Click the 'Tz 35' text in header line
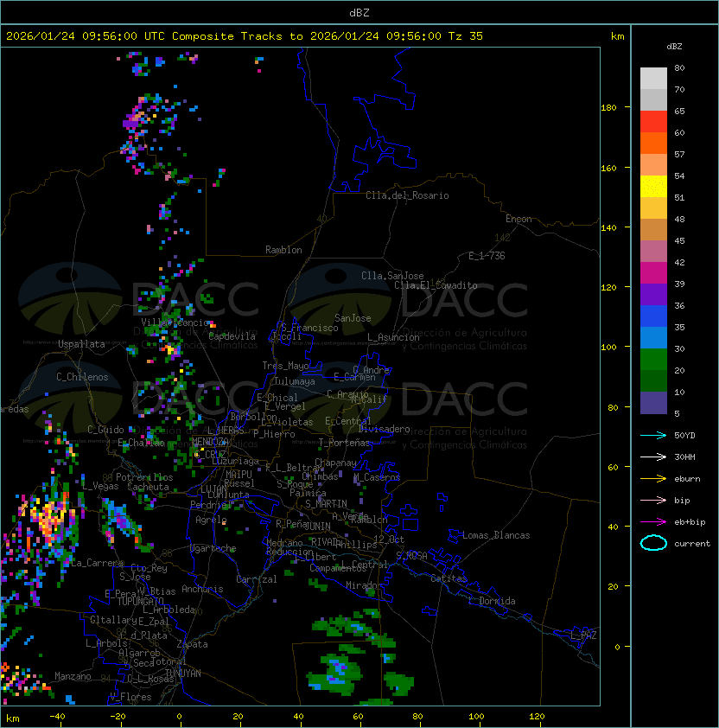The width and height of the screenshot is (719, 728). pos(466,36)
